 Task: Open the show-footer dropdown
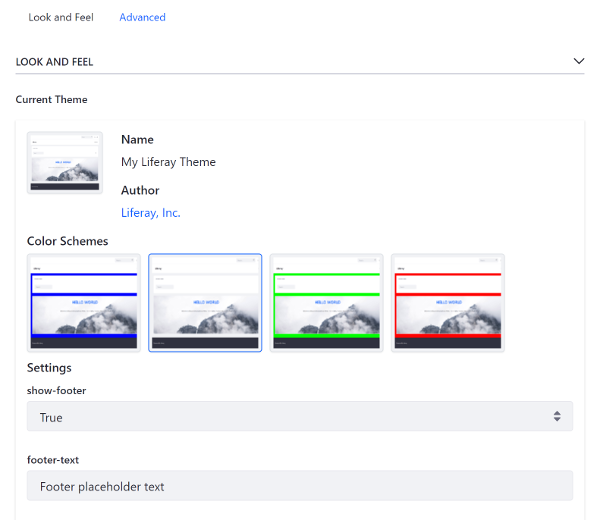[x=300, y=416]
